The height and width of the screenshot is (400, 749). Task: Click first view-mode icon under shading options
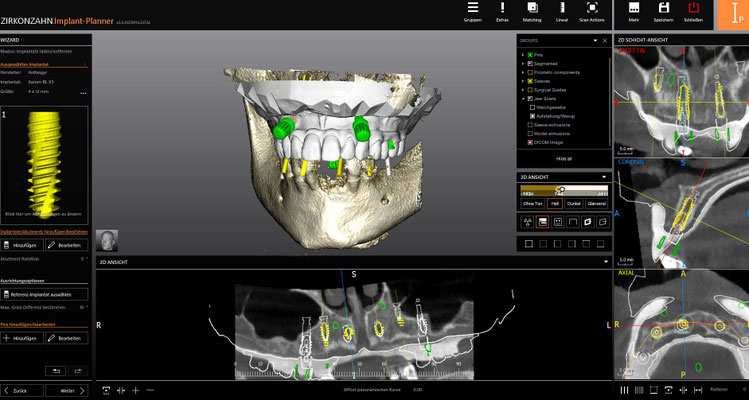click(x=527, y=222)
